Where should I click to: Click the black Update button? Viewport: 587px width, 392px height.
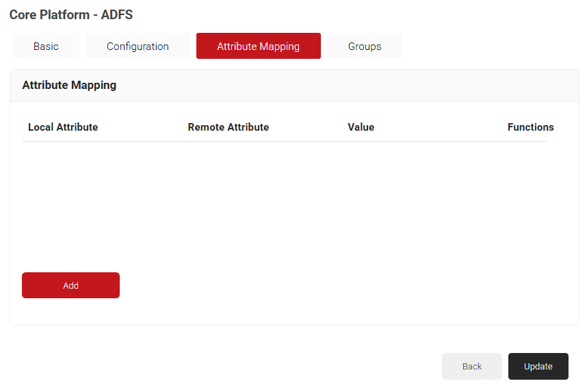(538, 366)
